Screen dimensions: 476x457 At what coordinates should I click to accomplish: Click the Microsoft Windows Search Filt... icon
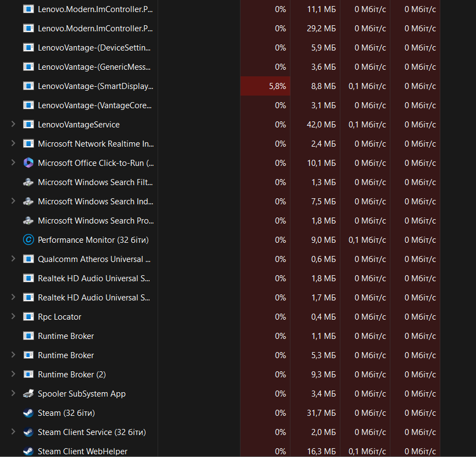[x=28, y=182]
